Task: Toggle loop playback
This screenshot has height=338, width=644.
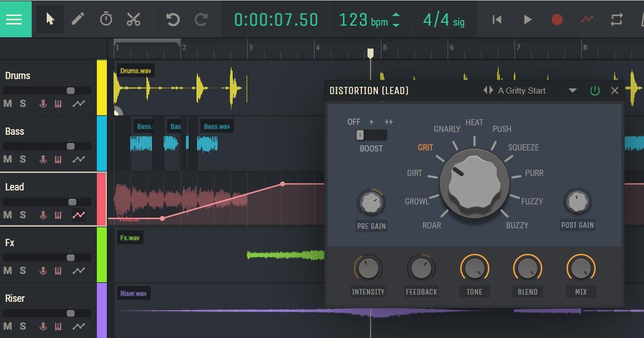Action: (617, 19)
